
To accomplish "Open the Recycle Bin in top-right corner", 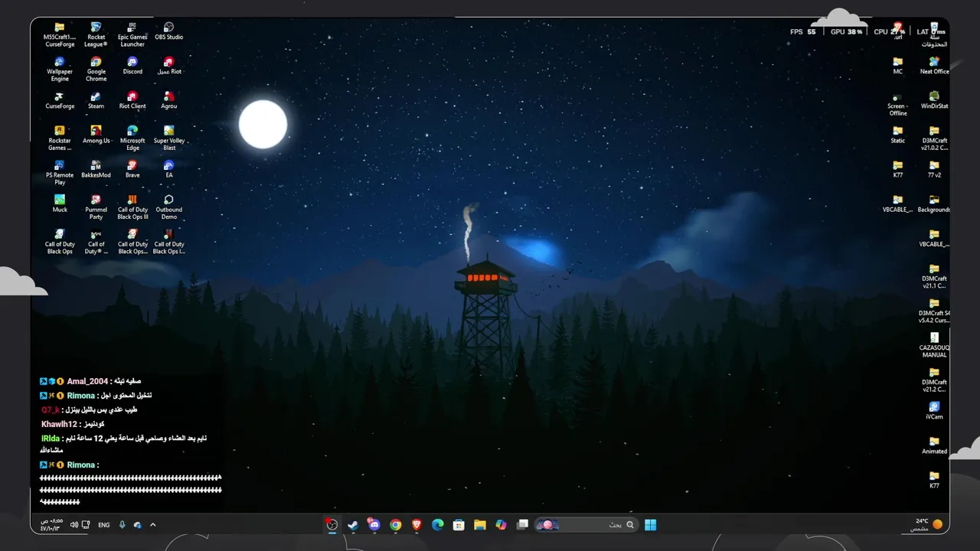I will [934, 34].
